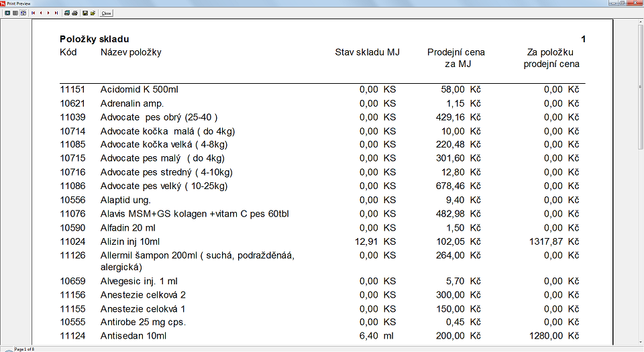Screen dimensions: 644x352
Task: Click the price '429,16 Kč'
Action: 458,117
